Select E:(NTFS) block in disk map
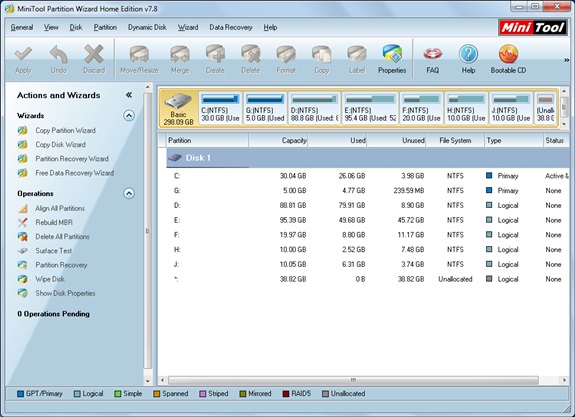Viewport: 575px width, 417px height. [x=370, y=108]
